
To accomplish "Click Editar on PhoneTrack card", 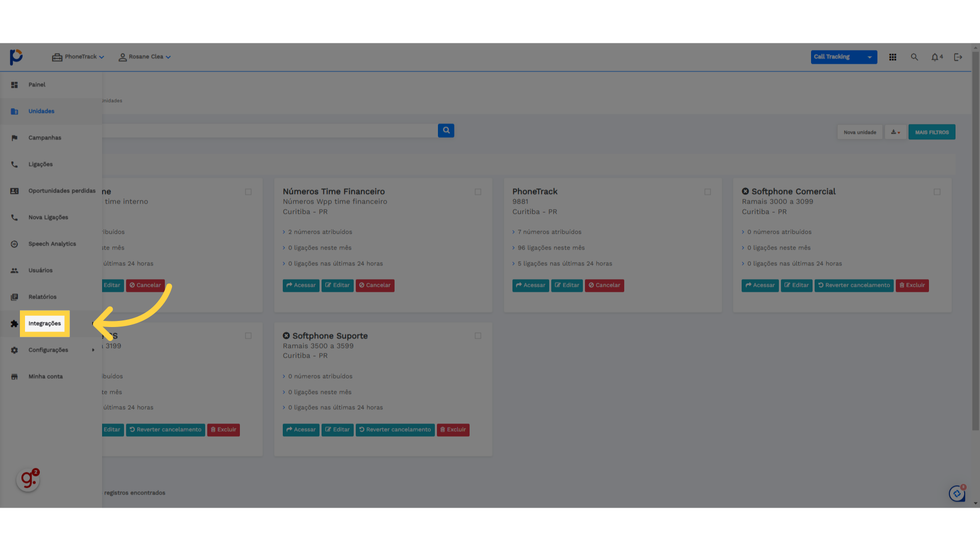I will pos(567,285).
